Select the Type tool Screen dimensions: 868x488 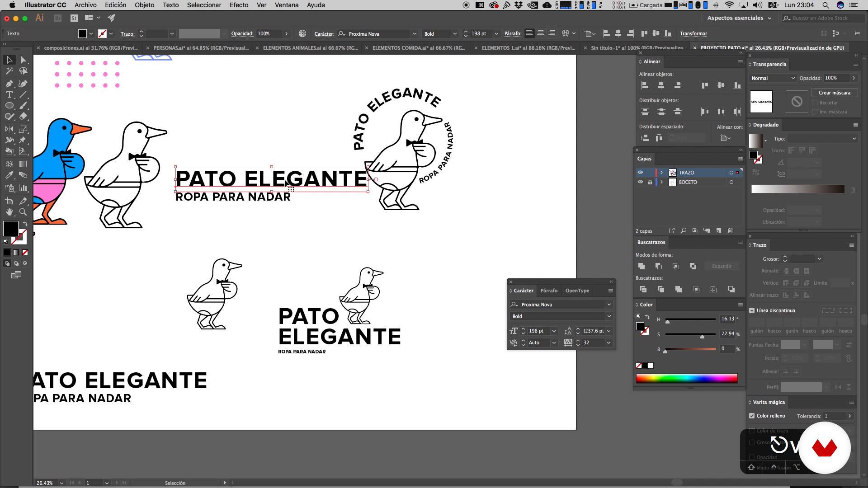point(9,94)
